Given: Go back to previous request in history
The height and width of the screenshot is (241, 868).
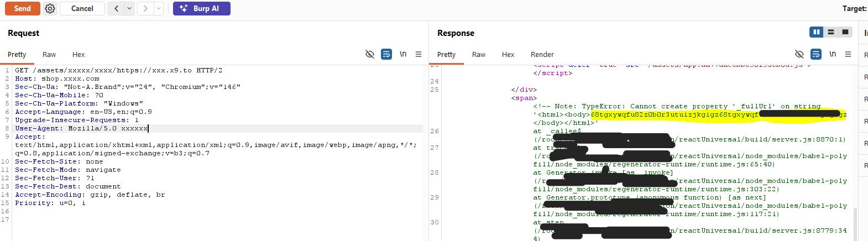Looking at the screenshot, I should point(116,8).
